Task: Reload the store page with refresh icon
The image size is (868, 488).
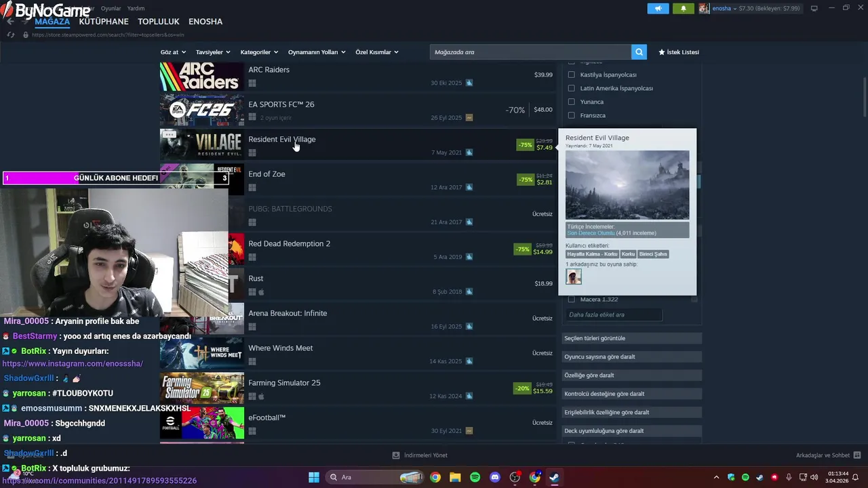Action: (x=9, y=35)
